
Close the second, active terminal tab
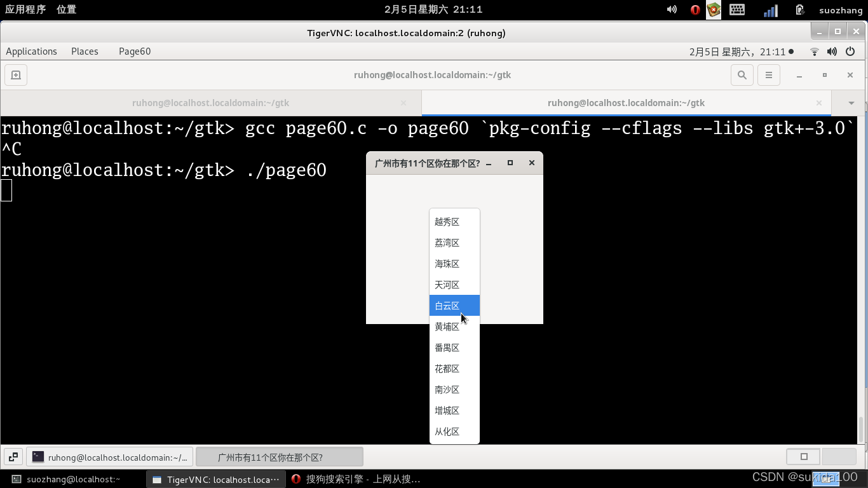point(819,103)
